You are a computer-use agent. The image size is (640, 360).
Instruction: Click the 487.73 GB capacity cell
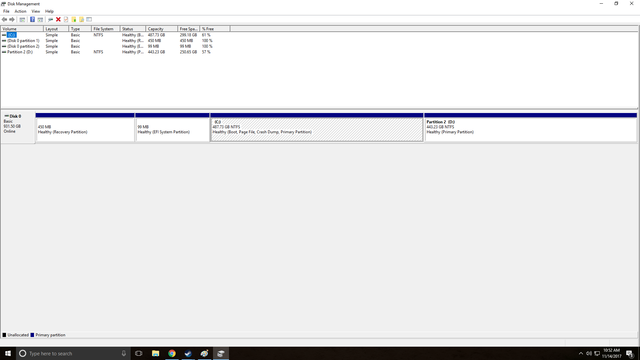pos(156,35)
